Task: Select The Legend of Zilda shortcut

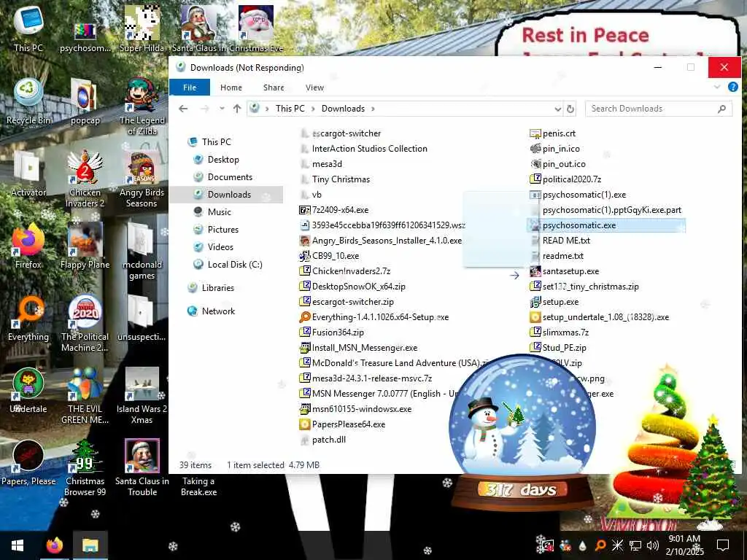Action: point(142,106)
